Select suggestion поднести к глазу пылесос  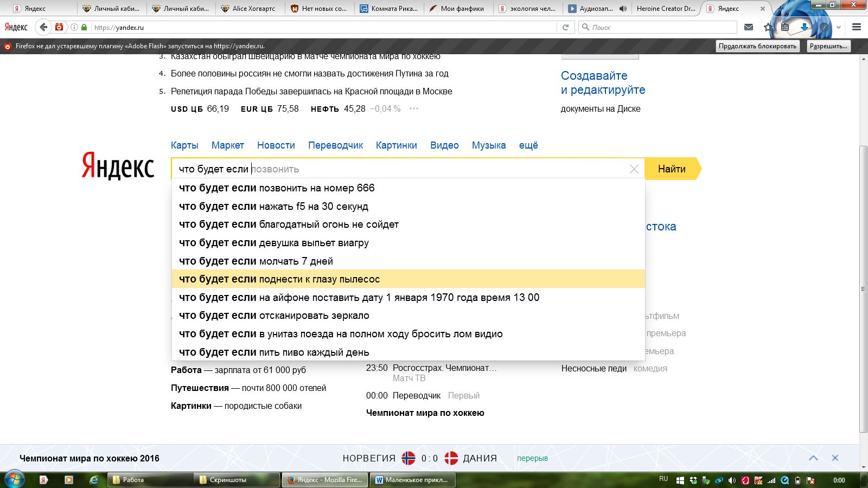pos(409,279)
